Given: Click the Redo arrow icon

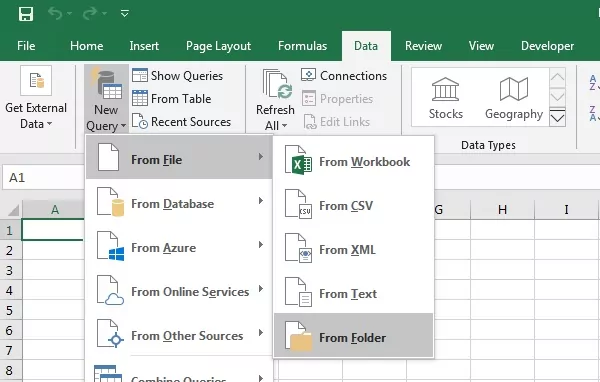Looking at the screenshot, I should 90,14.
